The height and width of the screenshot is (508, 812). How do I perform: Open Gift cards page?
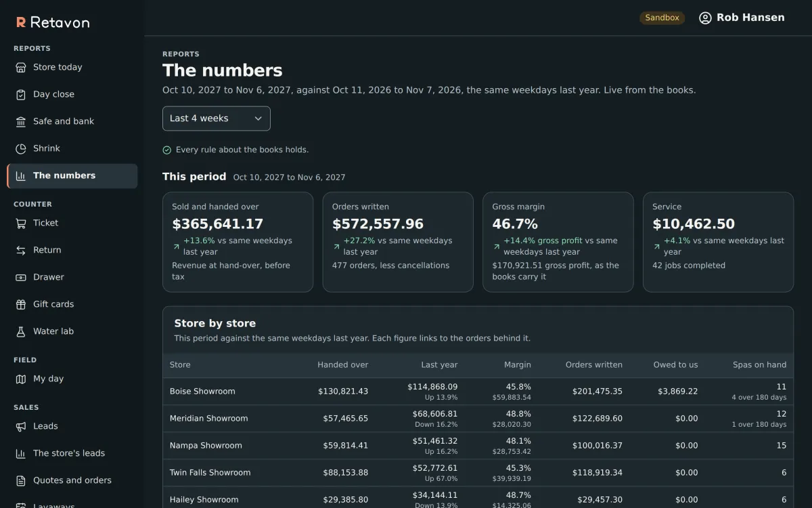click(x=72, y=304)
